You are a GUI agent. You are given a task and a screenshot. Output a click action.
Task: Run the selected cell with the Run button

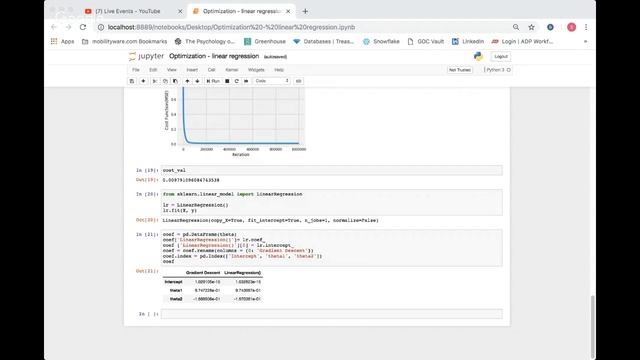213,81
